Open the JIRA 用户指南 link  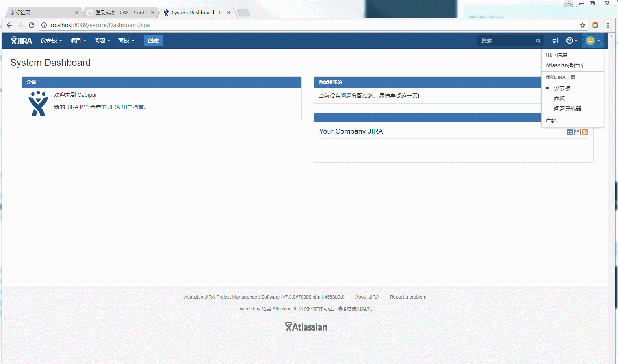[x=122, y=107]
